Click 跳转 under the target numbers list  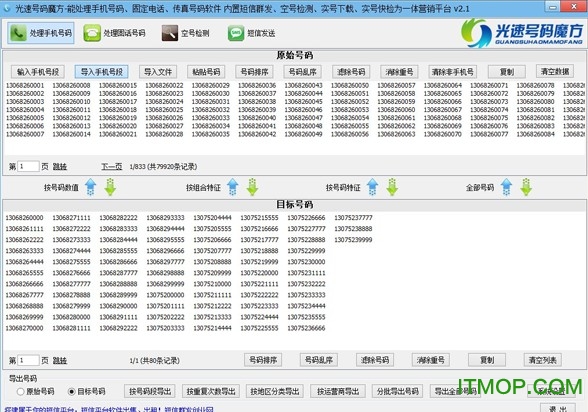coord(60,361)
